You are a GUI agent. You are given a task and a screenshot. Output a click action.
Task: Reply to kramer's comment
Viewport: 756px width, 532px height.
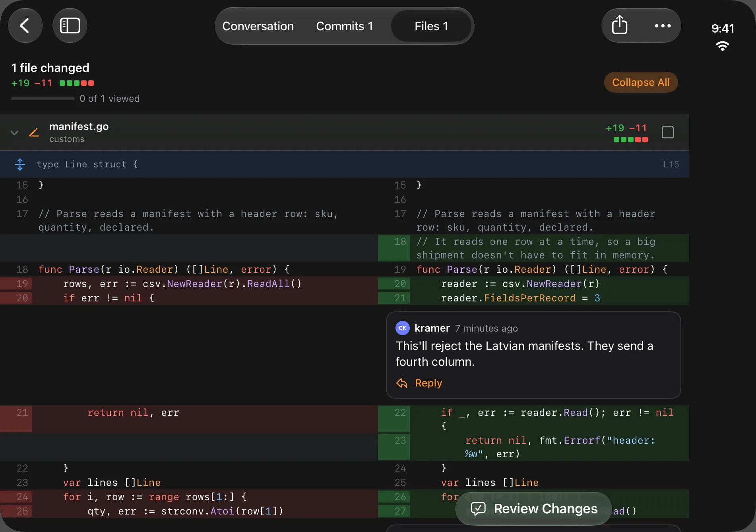428,383
